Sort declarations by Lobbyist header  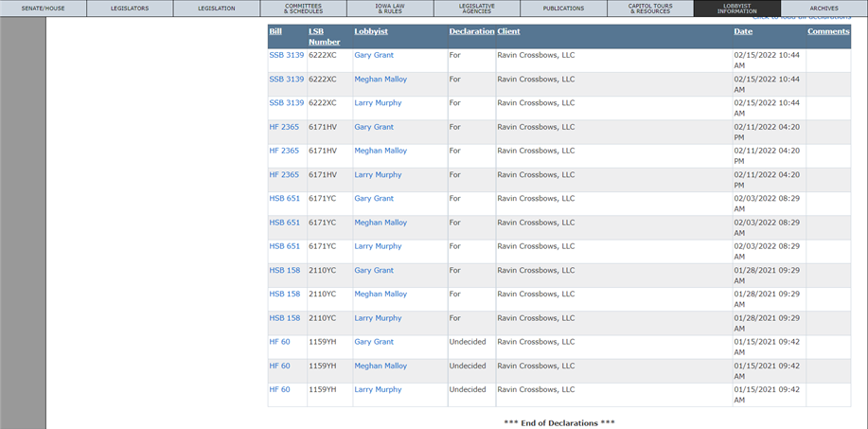pyautogui.click(x=371, y=31)
